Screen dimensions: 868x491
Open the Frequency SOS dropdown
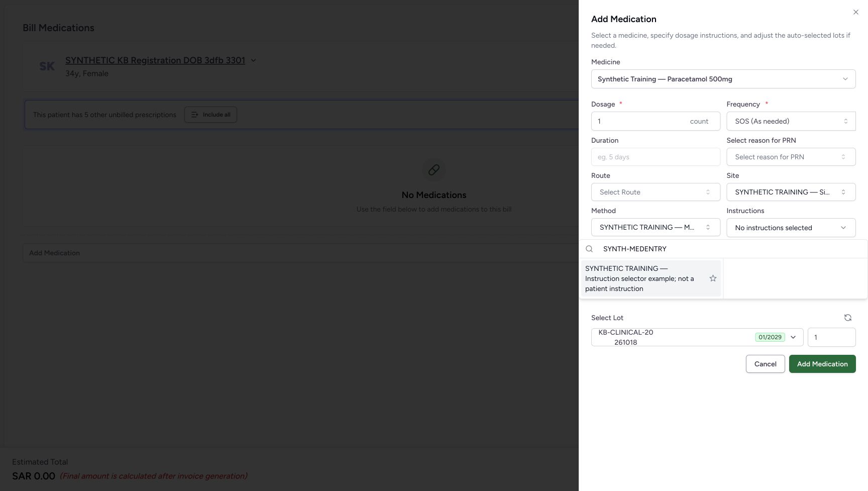791,121
